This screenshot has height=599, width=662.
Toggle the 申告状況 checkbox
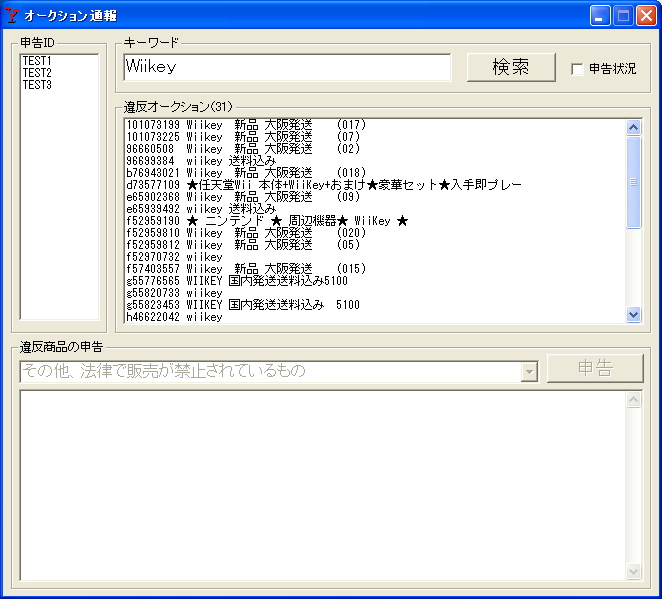click(577, 69)
